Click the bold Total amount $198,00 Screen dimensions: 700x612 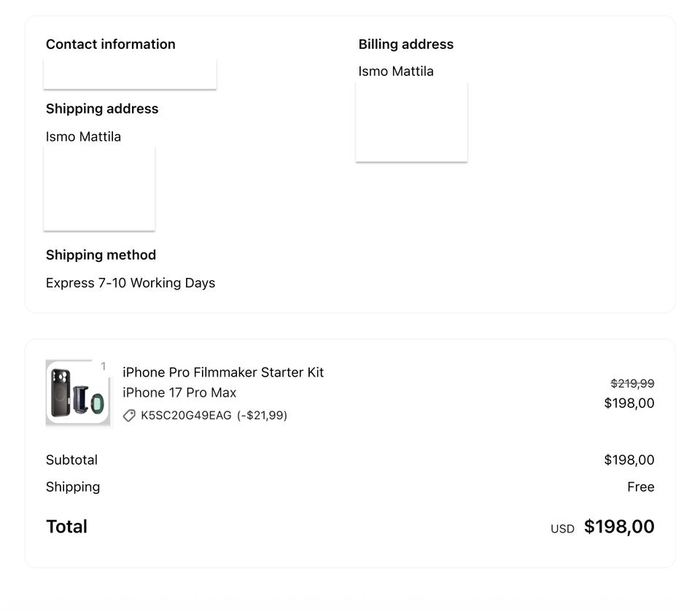[619, 527]
